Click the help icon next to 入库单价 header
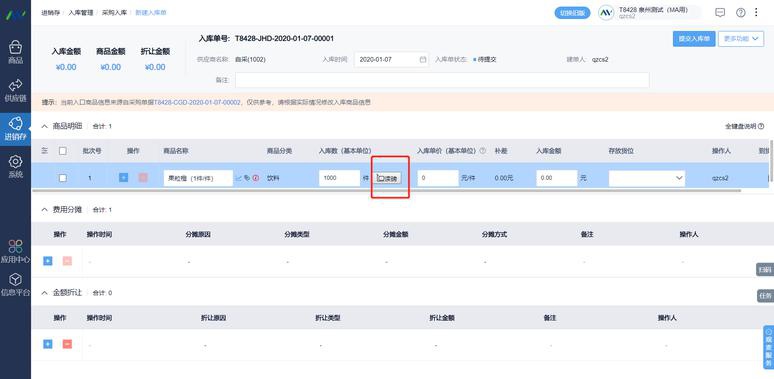This screenshot has height=379, width=774. click(x=483, y=151)
